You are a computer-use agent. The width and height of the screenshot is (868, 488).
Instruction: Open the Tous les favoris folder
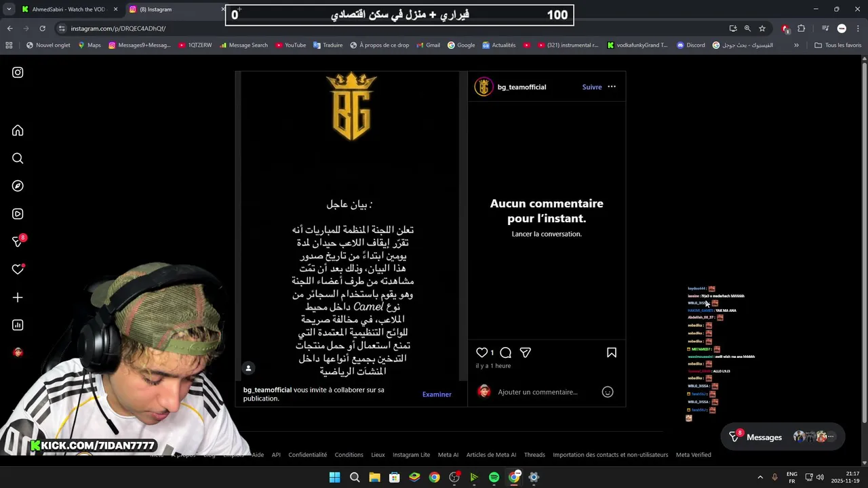point(837,45)
